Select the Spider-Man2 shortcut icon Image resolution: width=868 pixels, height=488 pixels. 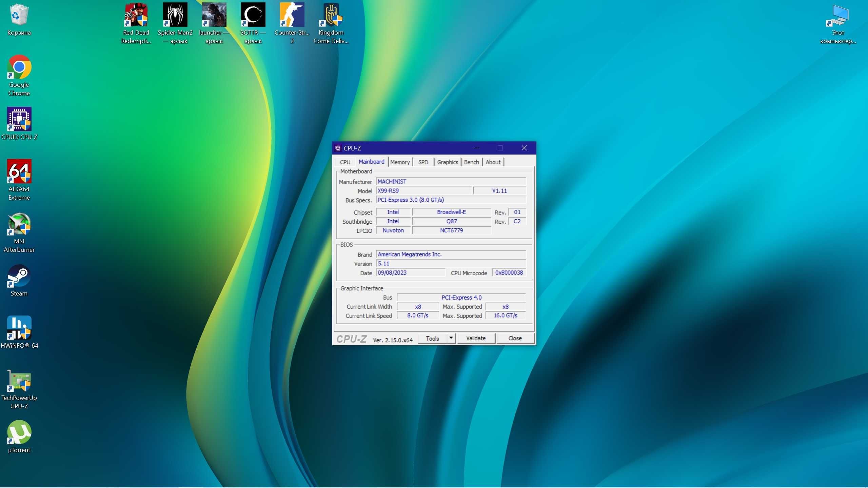(175, 15)
